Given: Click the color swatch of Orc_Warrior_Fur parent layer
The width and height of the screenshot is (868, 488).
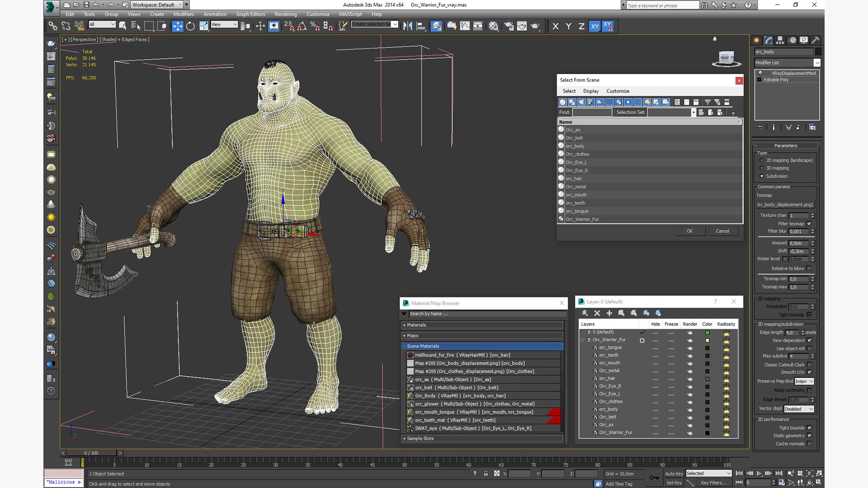Looking at the screenshot, I should coord(707,340).
